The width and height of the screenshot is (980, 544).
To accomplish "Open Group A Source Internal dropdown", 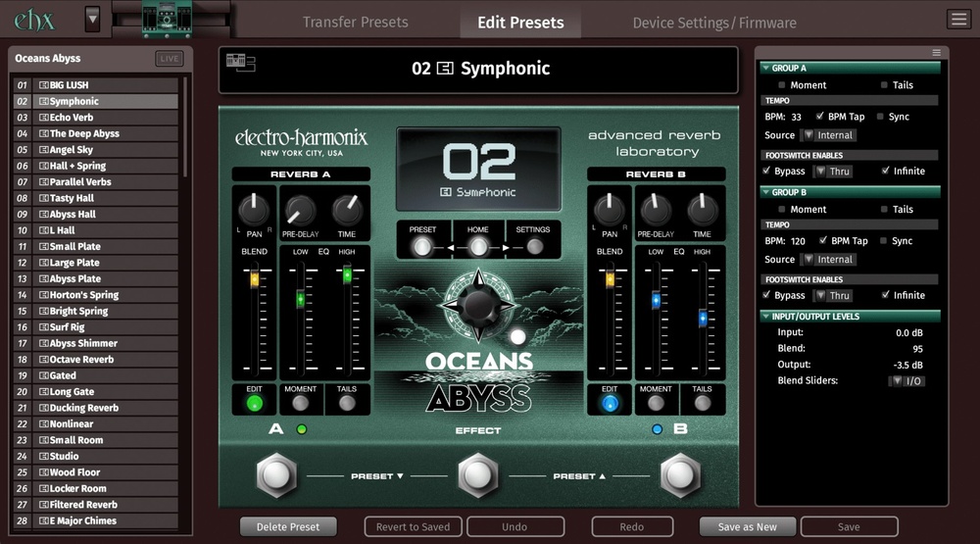I will pyautogui.click(x=828, y=135).
